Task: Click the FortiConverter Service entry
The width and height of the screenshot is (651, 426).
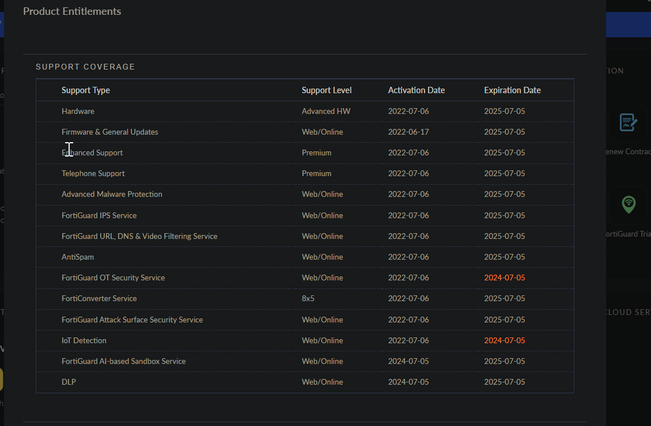Action: 99,298
